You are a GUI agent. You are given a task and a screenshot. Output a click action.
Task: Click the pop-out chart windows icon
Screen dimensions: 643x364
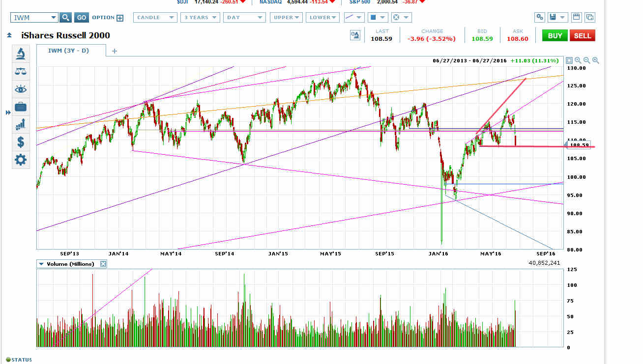pos(589,17)
